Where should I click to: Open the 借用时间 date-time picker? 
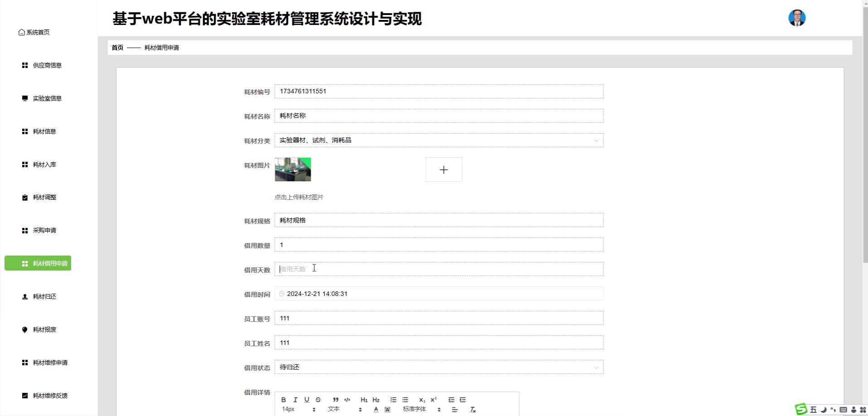pos(439,294)
